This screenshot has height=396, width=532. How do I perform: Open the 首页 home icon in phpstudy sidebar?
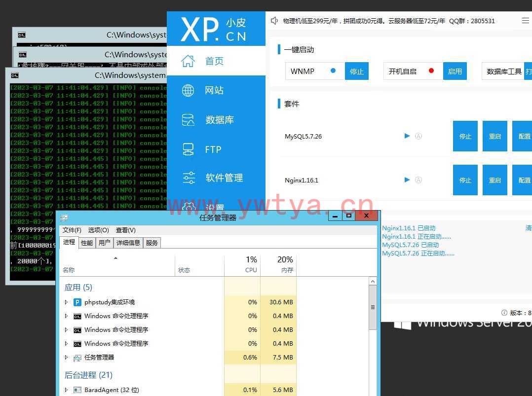[x=188, y=61]
